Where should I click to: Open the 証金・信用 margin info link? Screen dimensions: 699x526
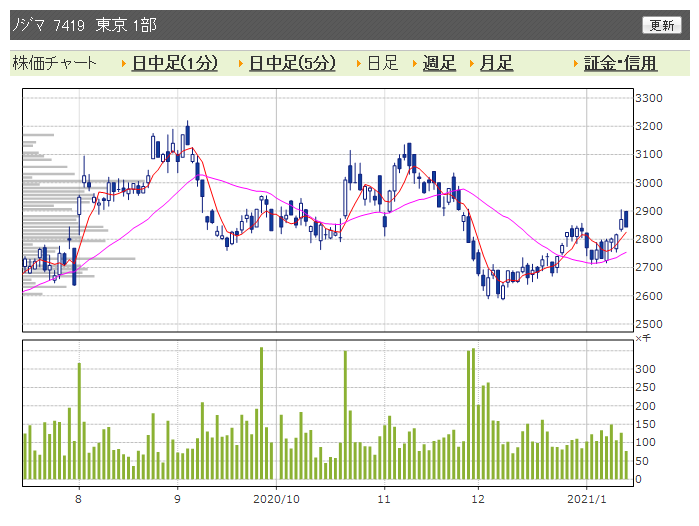point(620,63)
